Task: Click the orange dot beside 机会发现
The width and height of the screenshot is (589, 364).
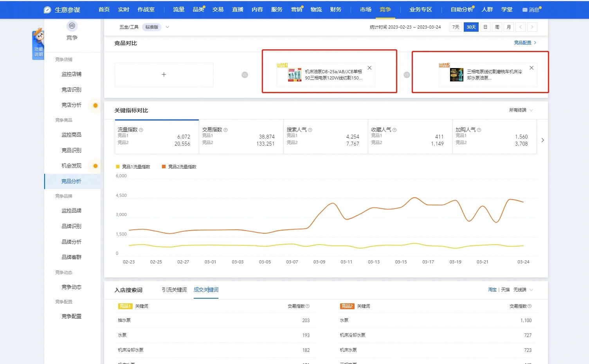Action: (x=95, y=166)
